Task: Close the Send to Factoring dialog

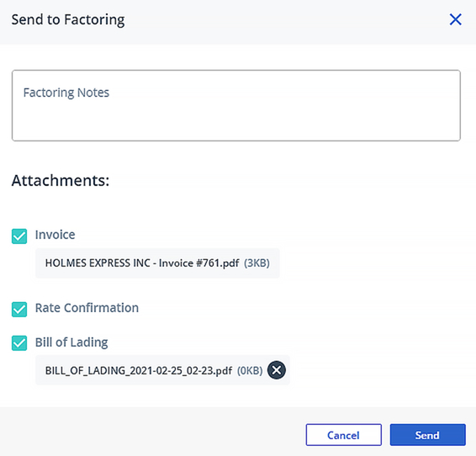Action: 455,19
